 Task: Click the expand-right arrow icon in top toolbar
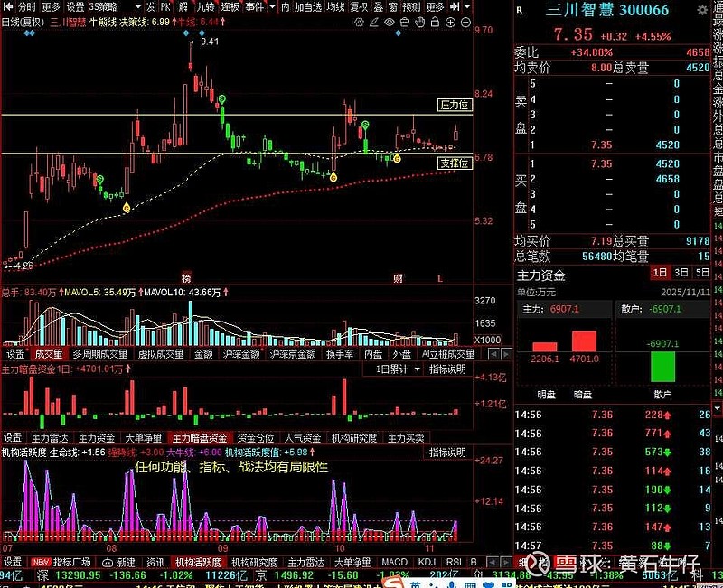click(455, 6)
